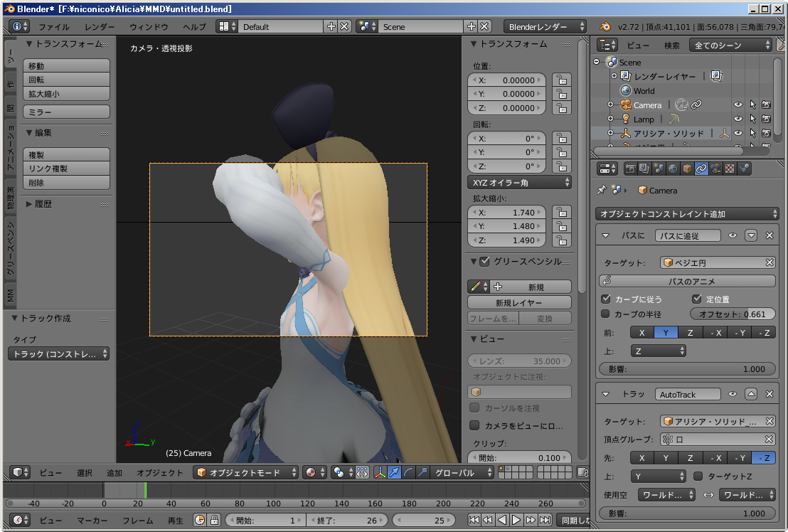This screenshot has width=788, height=532.
Task: Add a new screen layout with plus
Action: [331, 26]
